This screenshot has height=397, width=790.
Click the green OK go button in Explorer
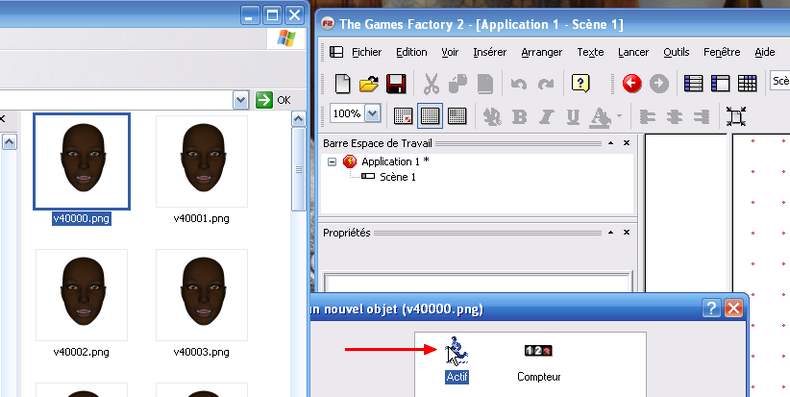(264, 100)
